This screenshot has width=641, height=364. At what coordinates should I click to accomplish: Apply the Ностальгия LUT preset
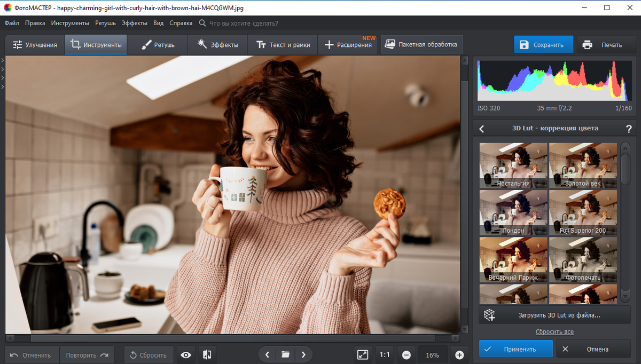513,165
